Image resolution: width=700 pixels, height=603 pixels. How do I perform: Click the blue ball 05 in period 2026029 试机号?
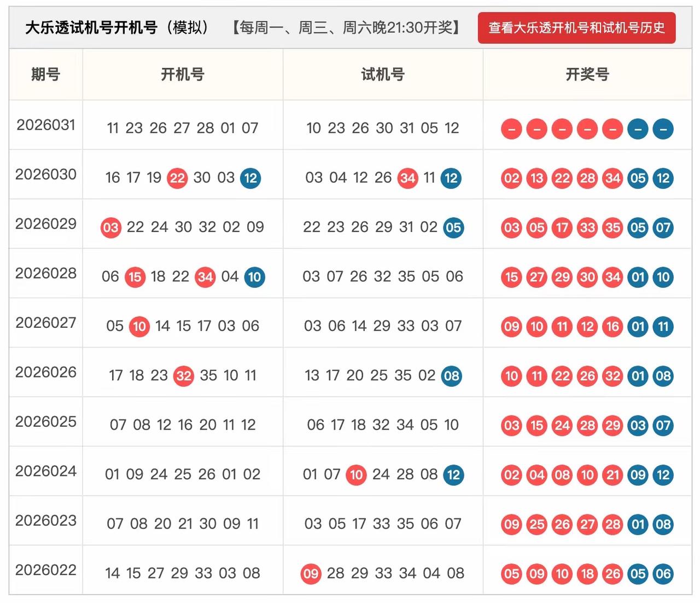point(453,228)
